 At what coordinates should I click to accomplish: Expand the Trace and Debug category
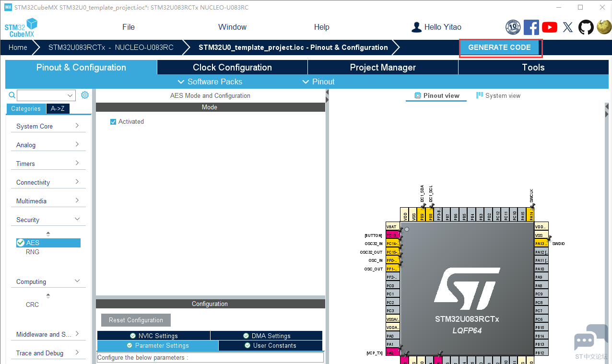[48, 353]
